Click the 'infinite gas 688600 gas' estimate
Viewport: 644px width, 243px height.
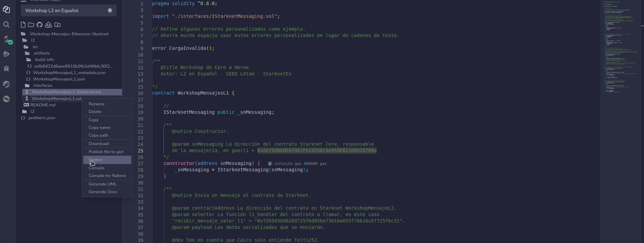(300, 164)
